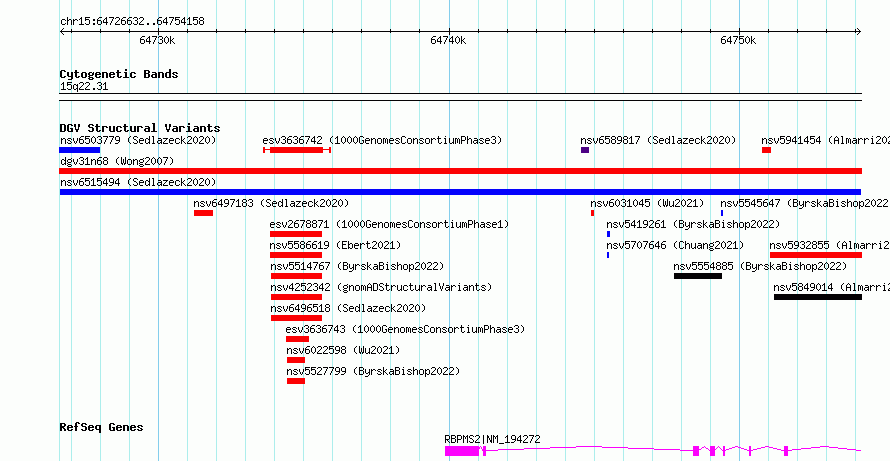Screen dimensions: 890x461
Task: Open the nsv6503779 (Sedlazeck2020) label
Action: (x=138, y=140)
